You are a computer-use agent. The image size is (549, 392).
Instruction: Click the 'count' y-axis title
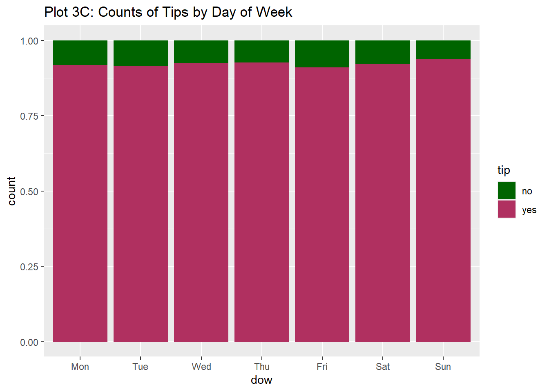point(11,191)
